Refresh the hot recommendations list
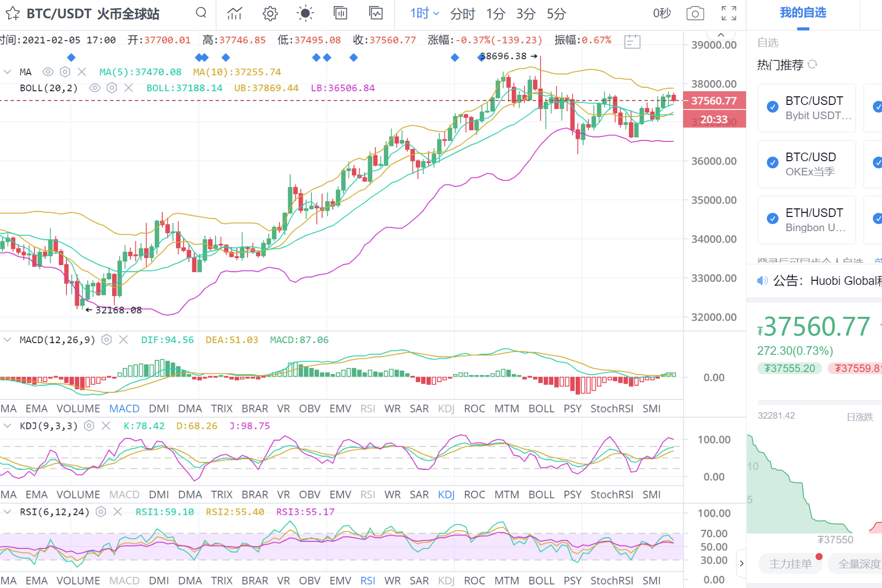 (813, 64)
